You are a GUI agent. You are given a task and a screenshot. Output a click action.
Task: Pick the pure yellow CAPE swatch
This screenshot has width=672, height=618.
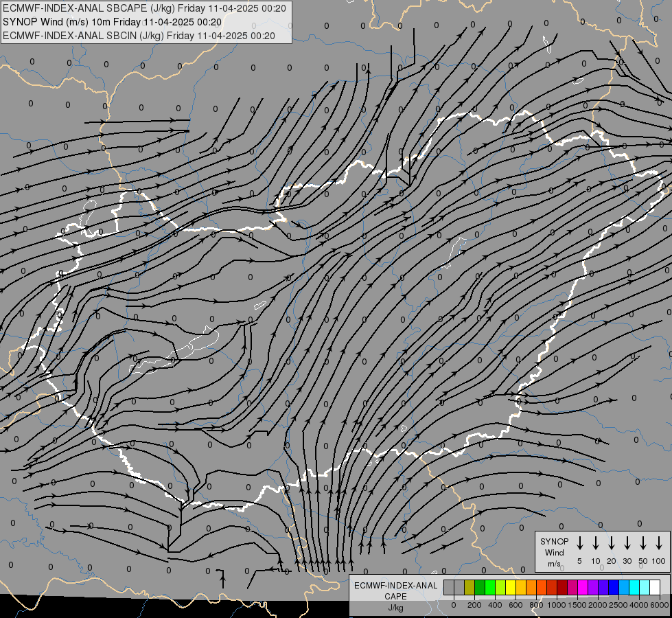click(511, 587)
